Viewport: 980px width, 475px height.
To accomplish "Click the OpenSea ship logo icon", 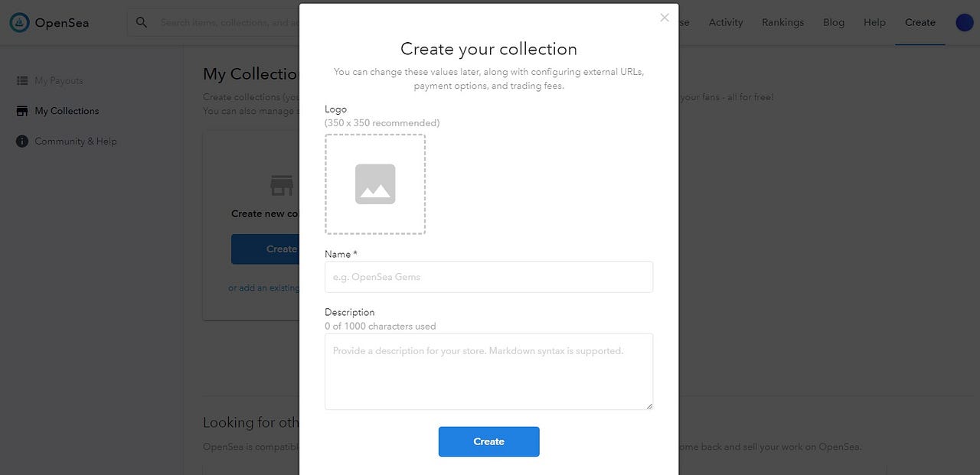I will pos(18,22).
